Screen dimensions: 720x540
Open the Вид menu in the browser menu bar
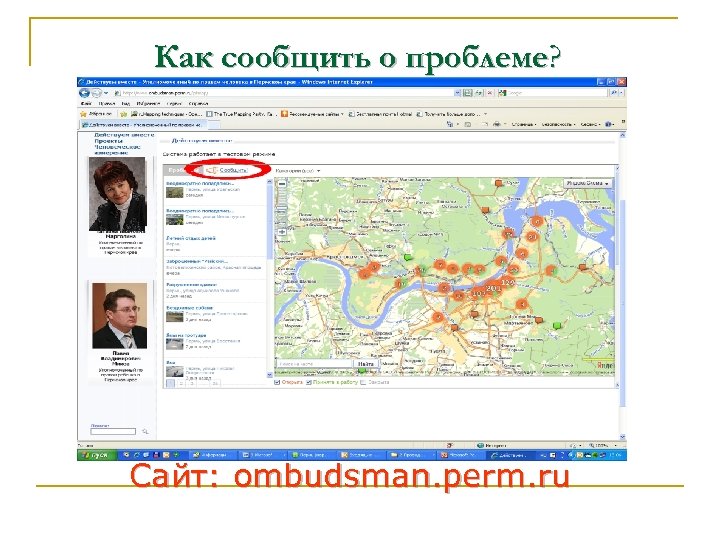click(126, 104)
